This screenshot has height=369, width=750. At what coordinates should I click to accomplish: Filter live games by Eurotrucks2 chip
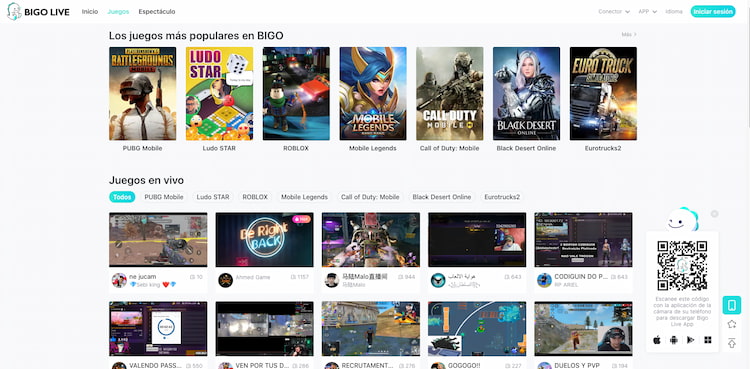point(502,197)
